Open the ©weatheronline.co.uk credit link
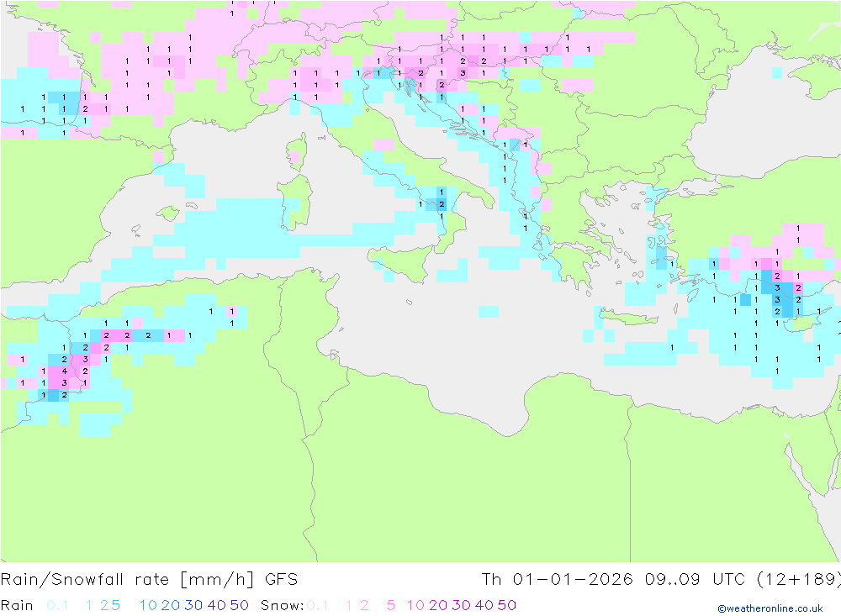 click(x=770, y=608)
